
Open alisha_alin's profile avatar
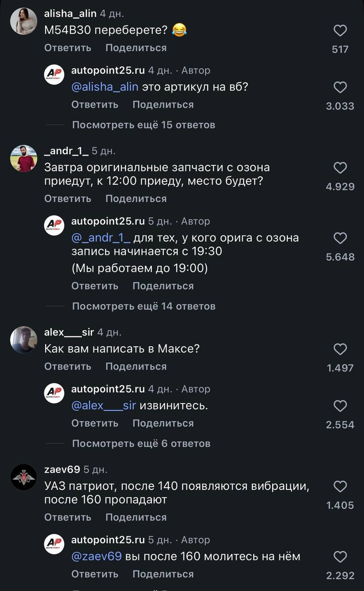tap(24, 21)
